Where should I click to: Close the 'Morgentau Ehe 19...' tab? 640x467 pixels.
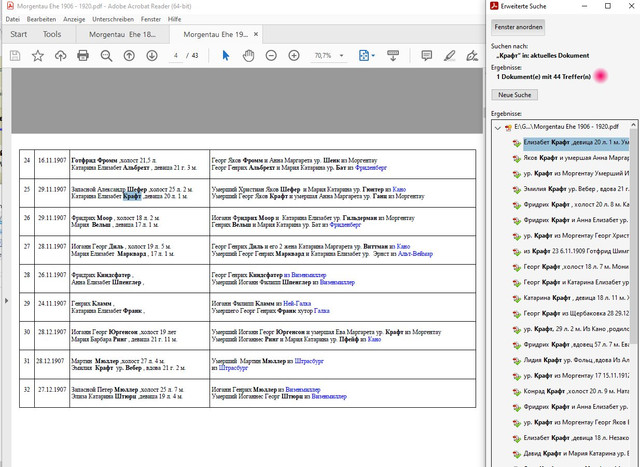pos(256,34)
